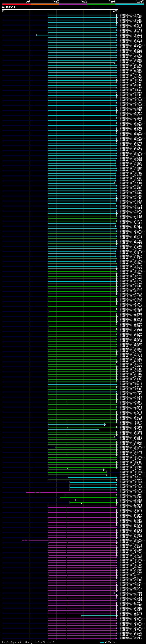Select the UniRef100_O22165 label
Image resolution: width=146 pixels, height=644 pixels.
(x=131, y=58)
